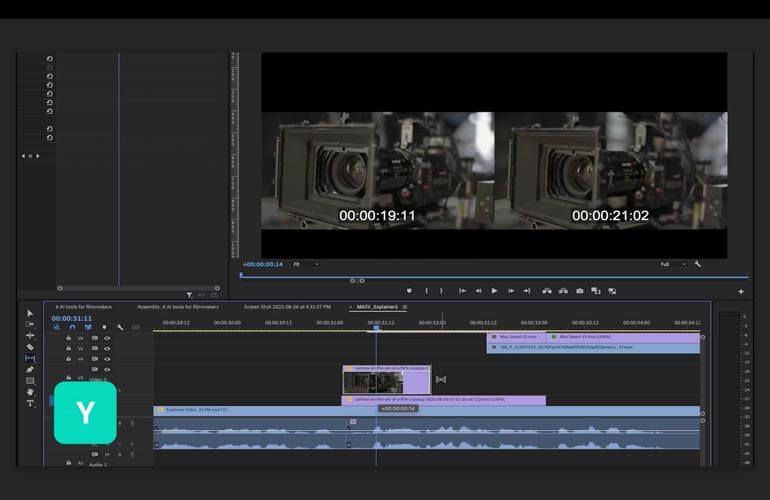
Task: Select the long purple clip below the thumbnail clip
Action: coord(443,400)
